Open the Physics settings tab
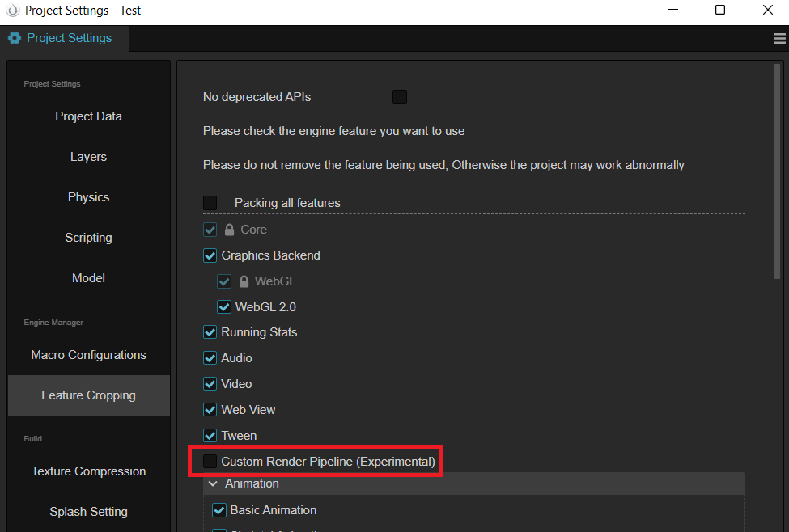The width and height of the screenshot is (789, 532). pos(88,197)
